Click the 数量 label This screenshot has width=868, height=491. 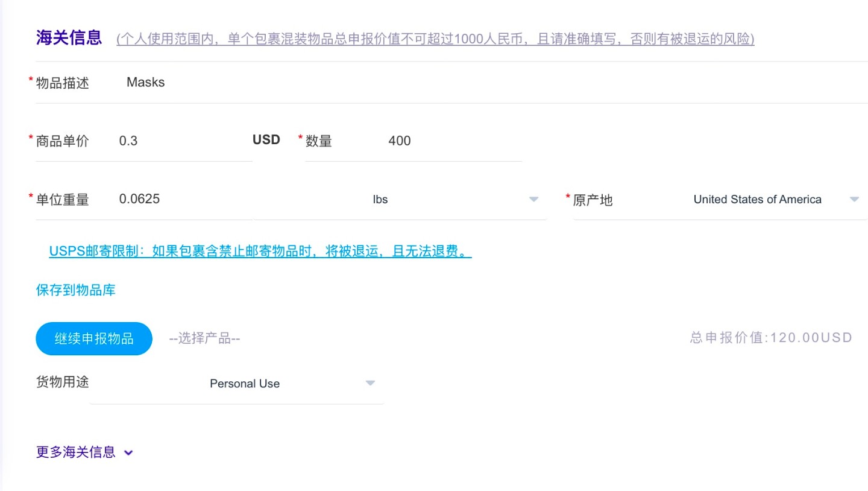[x=319, y=142]
